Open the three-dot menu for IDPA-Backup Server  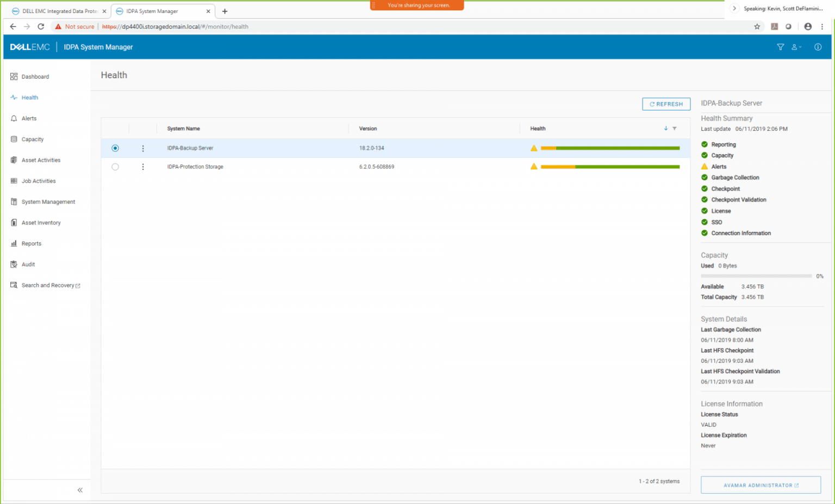(x=143, y=148)
